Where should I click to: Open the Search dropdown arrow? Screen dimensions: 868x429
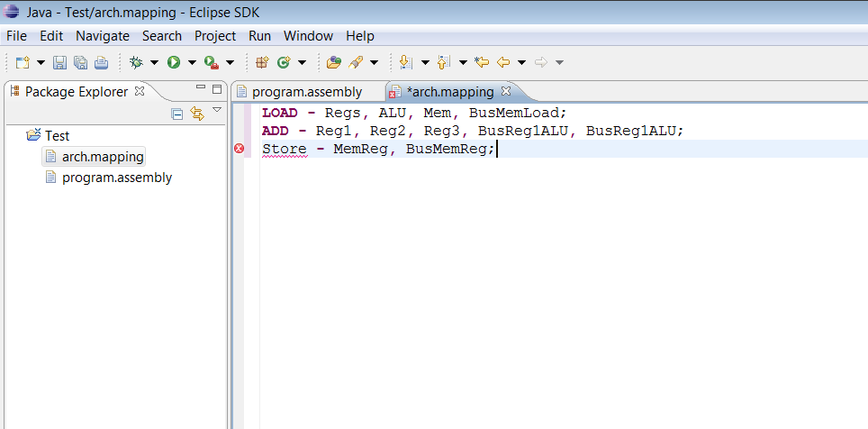(375, 62)
